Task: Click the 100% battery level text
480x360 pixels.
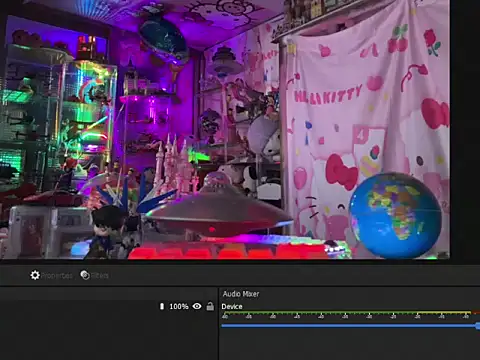Action: [179, 306]
